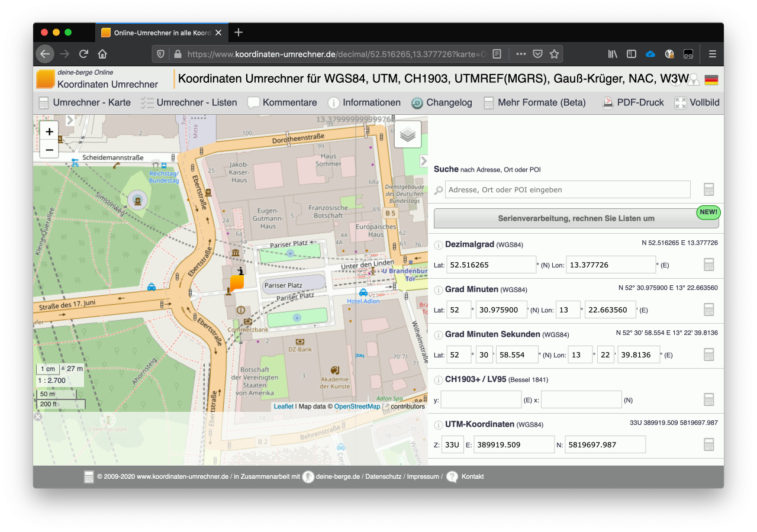
Task: Click Serienverarbeitung list conversion button
Action: click(576, 218)
